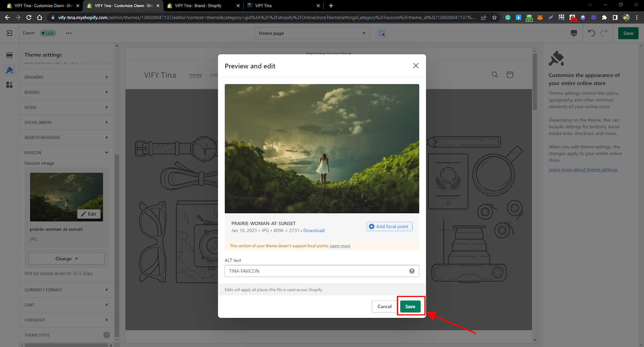Switch to the VIFY Tina storefront tab
Image resolution: width=644 pixels, height=347 pixels.
283,6
